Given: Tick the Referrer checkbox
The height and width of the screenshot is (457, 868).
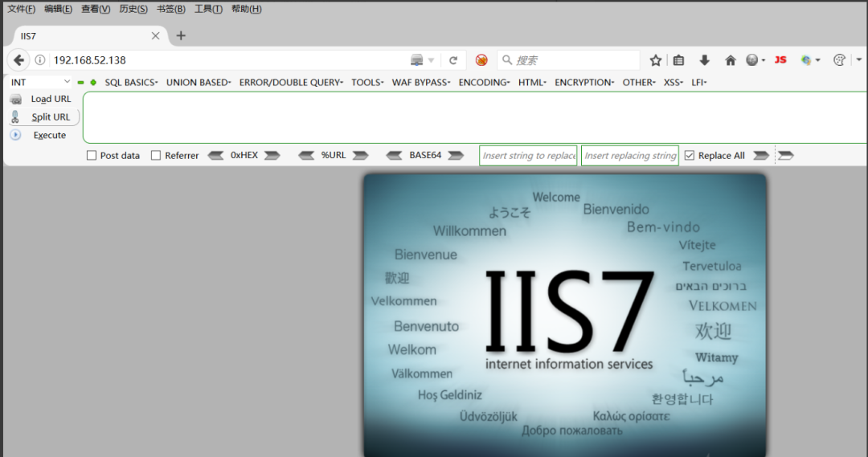Looking at the screenshot, I should pos(156,156).
